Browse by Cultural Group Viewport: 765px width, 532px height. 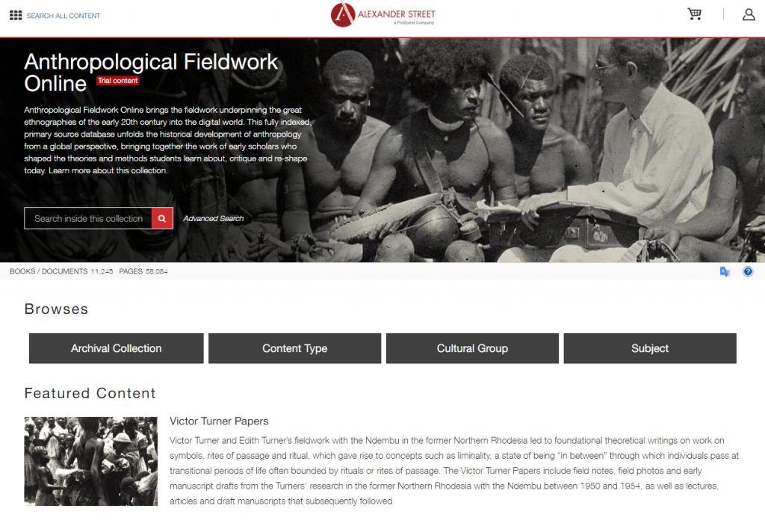472,348
